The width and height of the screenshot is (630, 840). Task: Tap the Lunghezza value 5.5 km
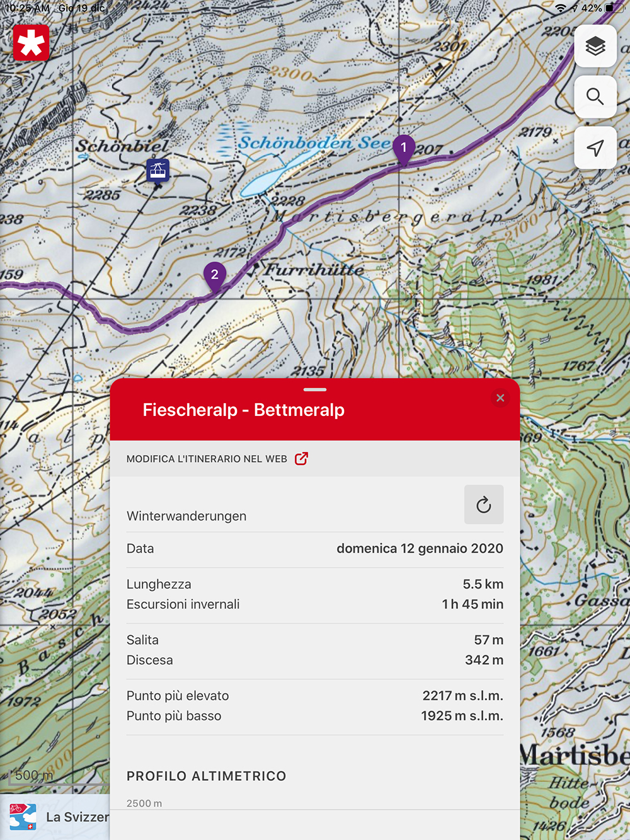483,584
